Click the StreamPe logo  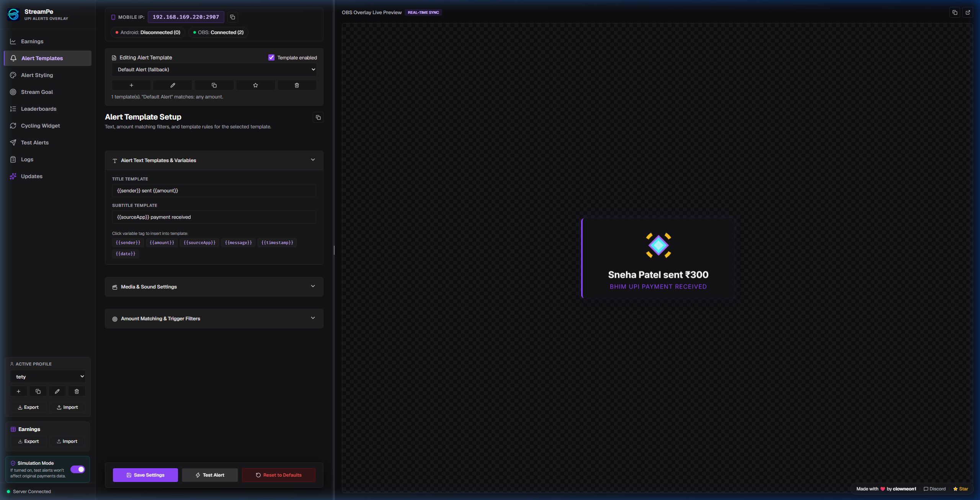13,15
